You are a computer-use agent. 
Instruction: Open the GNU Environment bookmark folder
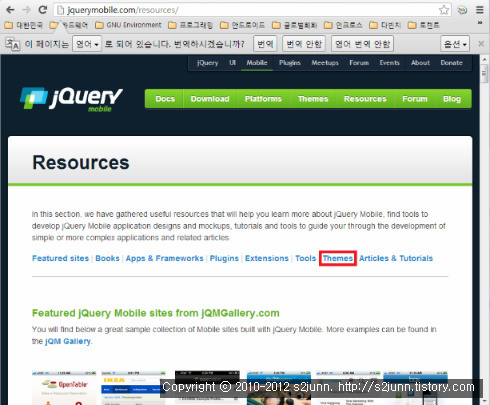pos(128,25)
